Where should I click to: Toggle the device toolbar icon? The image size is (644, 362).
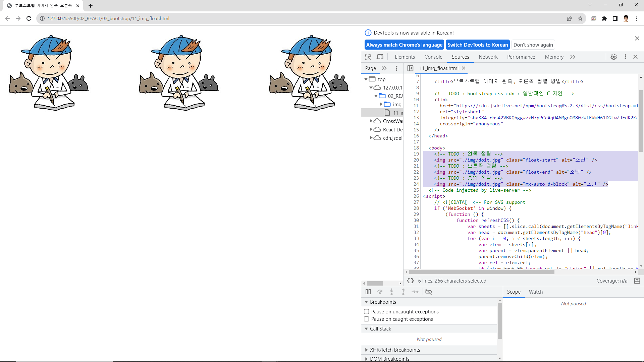[380, 57]
